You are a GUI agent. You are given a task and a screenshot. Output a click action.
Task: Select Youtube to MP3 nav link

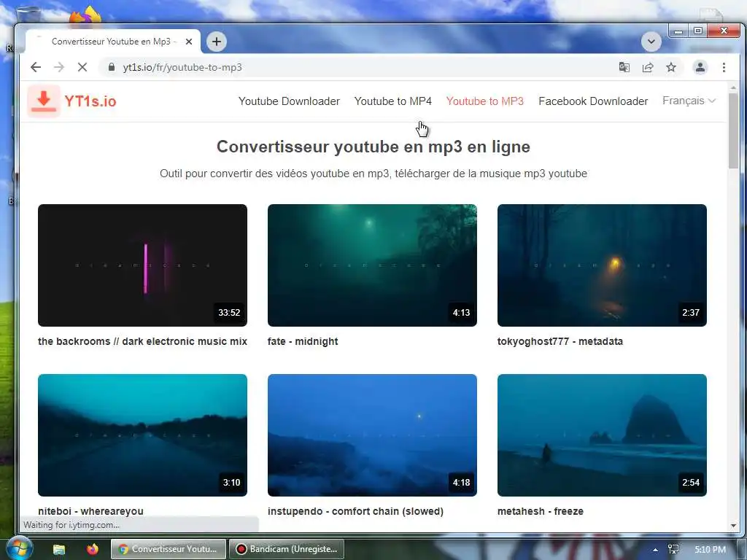[x=485, y=101]
